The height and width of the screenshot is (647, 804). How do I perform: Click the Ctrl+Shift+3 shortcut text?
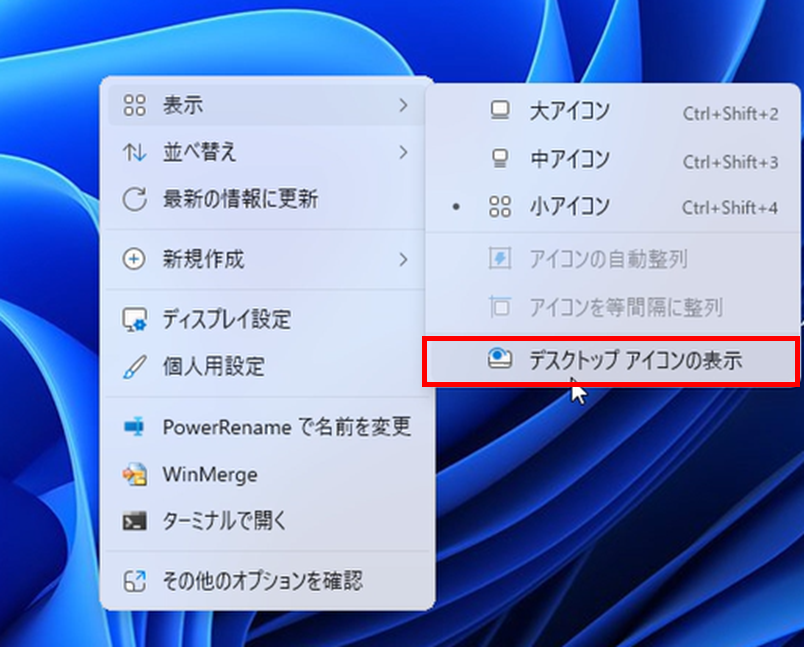pos(731,162)
